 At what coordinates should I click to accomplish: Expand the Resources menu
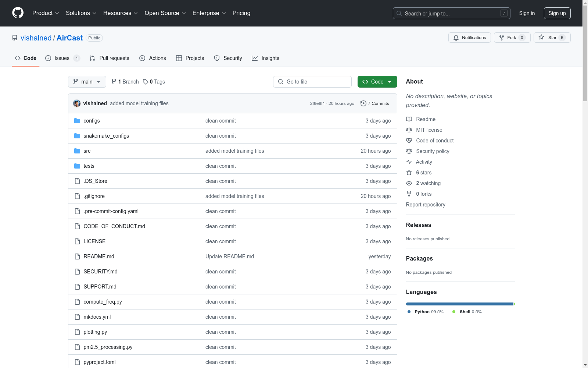tap(121, 13)
